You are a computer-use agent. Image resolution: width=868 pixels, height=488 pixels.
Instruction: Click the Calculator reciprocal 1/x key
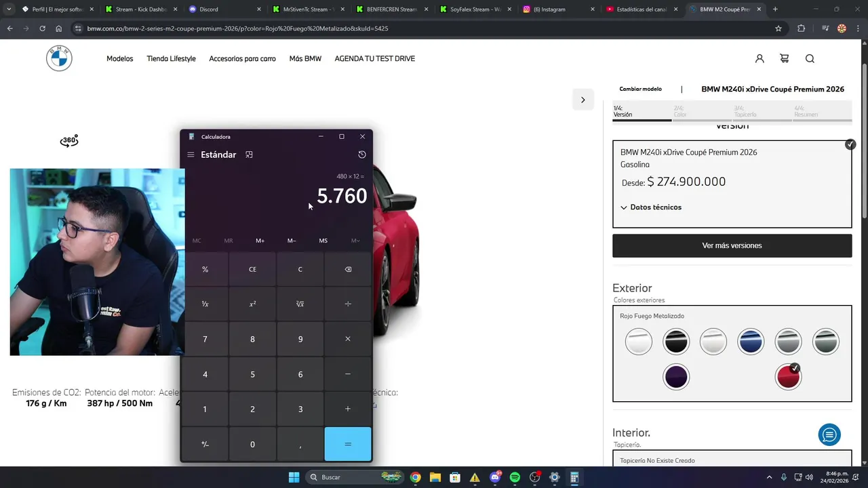205,304
